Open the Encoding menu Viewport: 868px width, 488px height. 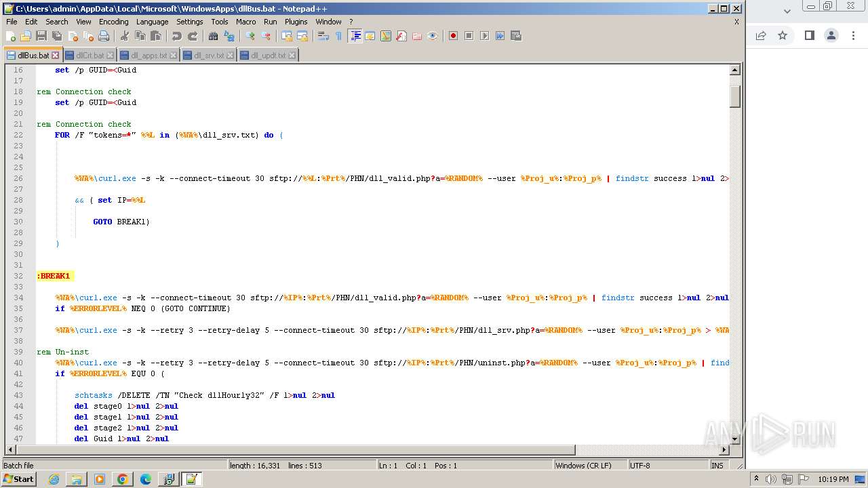[x=113, y=22]
